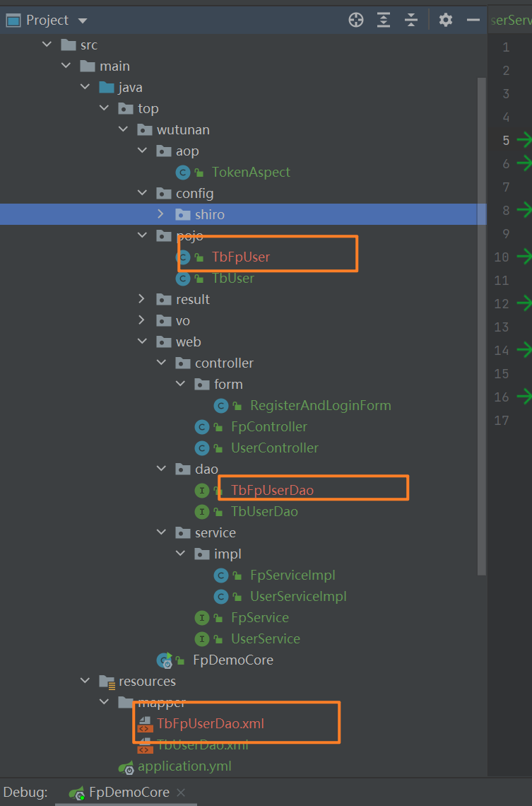
Task: Select TbFpUserDao.xml mapper file
Action: coord(211,723)
